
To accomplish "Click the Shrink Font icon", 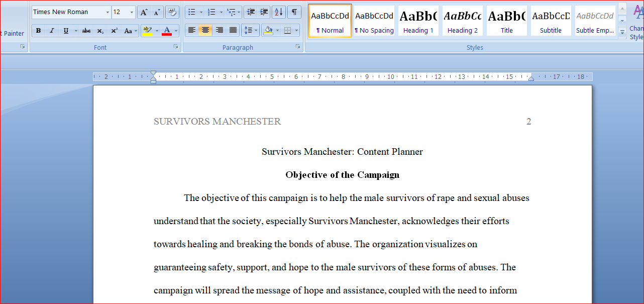I will [157, 12].
